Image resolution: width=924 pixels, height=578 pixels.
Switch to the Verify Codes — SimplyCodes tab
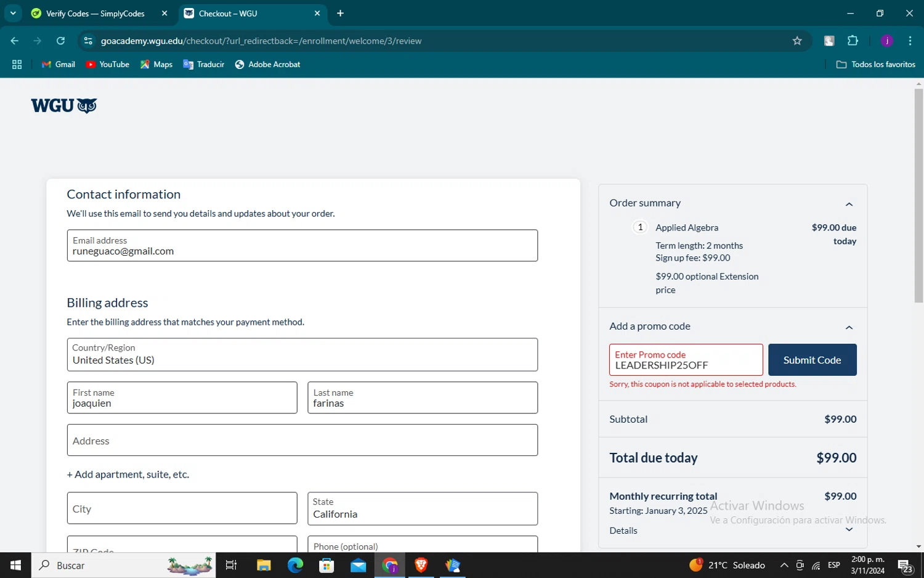point(95,14)
